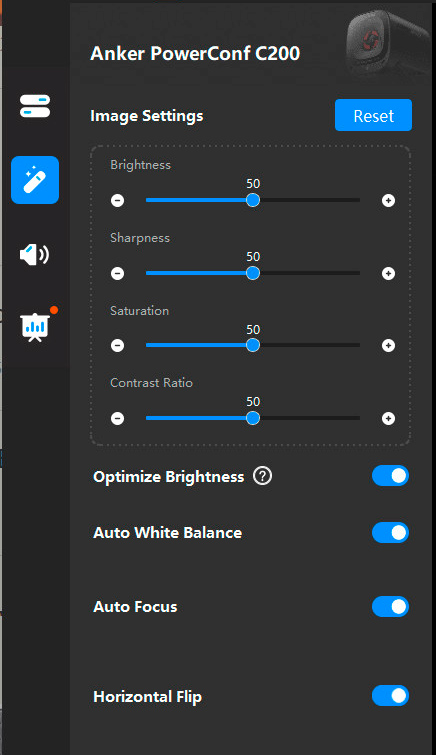Increase Brightness with the plus icon

[388, 200]
